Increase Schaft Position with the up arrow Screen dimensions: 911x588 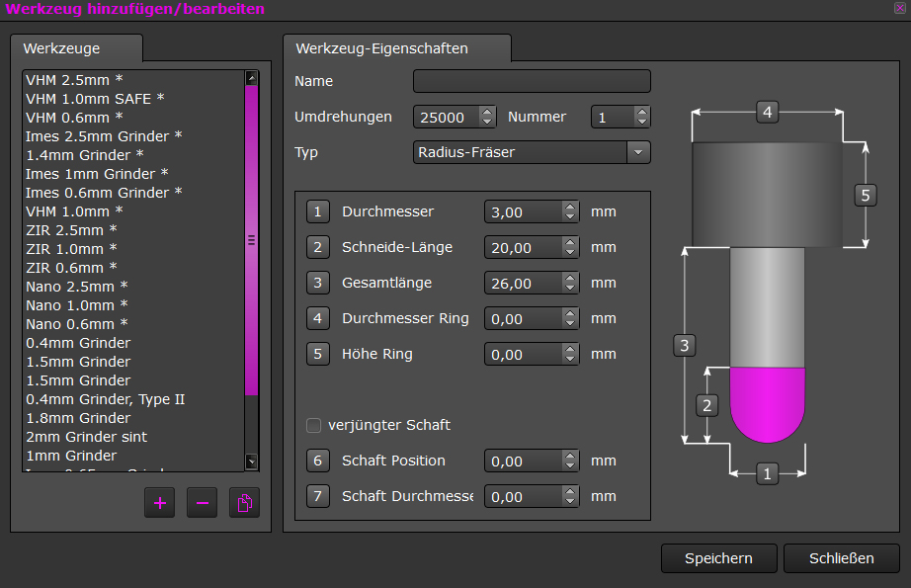pyautogui.click(x=570, y=456)
